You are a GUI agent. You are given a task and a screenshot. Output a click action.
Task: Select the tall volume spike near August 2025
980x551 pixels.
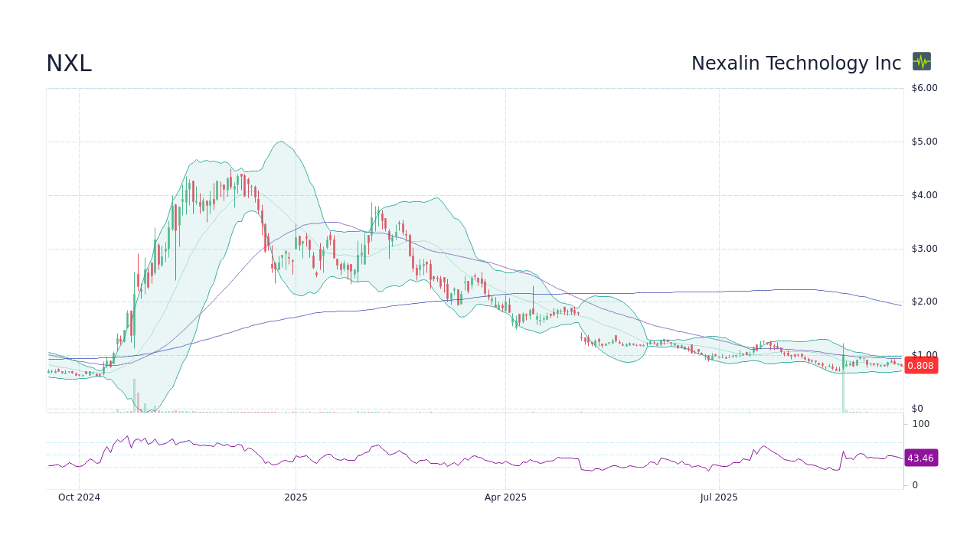[x=842, y=394]
